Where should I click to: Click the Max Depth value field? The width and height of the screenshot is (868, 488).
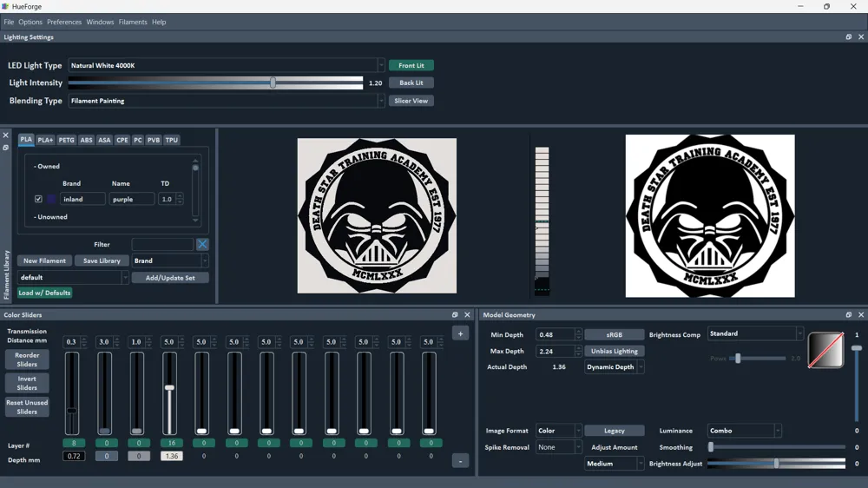tap(556, 351)
